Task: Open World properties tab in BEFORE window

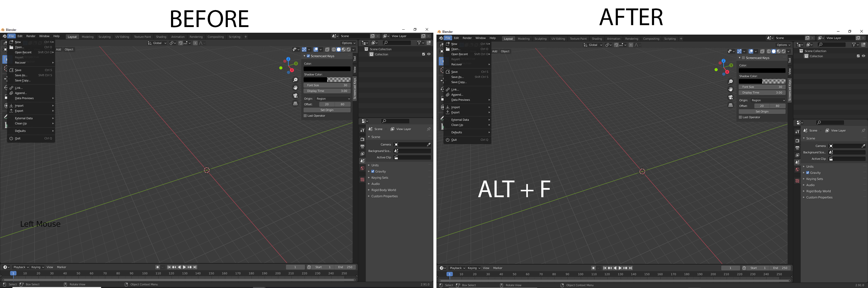Action: click(362, 168)
